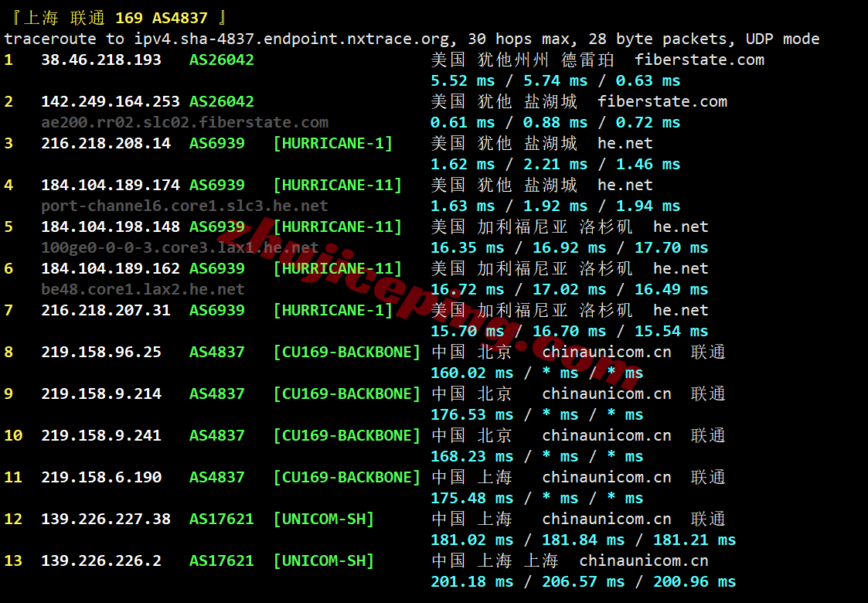Click the 160.02 ms latency value
868x603 pixels.
pos(471,373)
